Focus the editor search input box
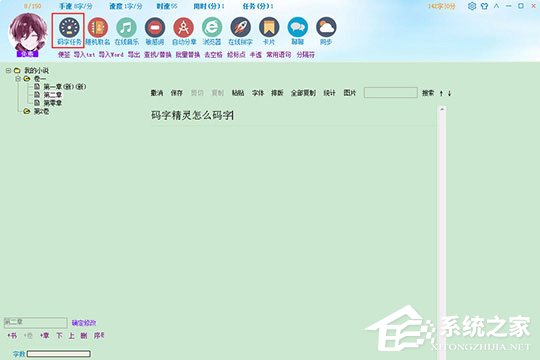The image size is (540, 360). 391,93
